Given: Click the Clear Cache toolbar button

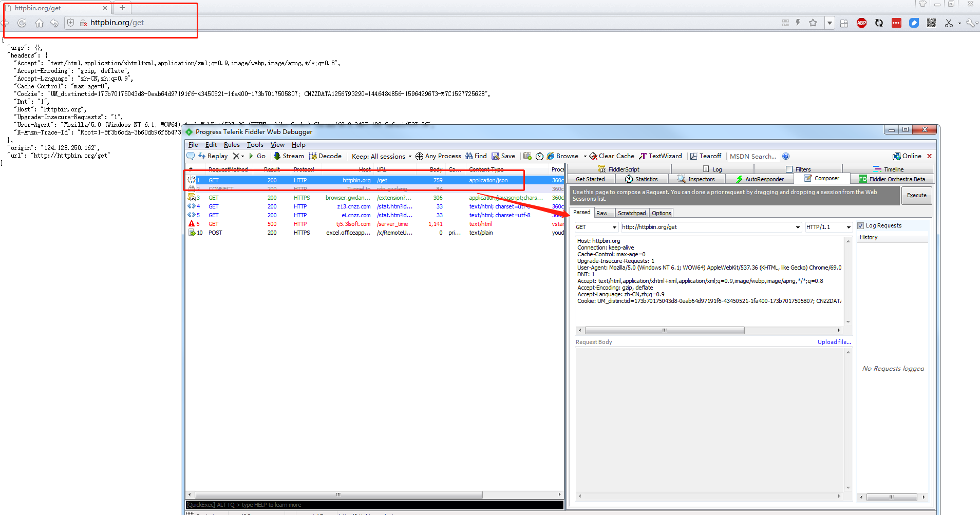Looking at the screenshot, I should pyautogui.click(x=612, y=156).
